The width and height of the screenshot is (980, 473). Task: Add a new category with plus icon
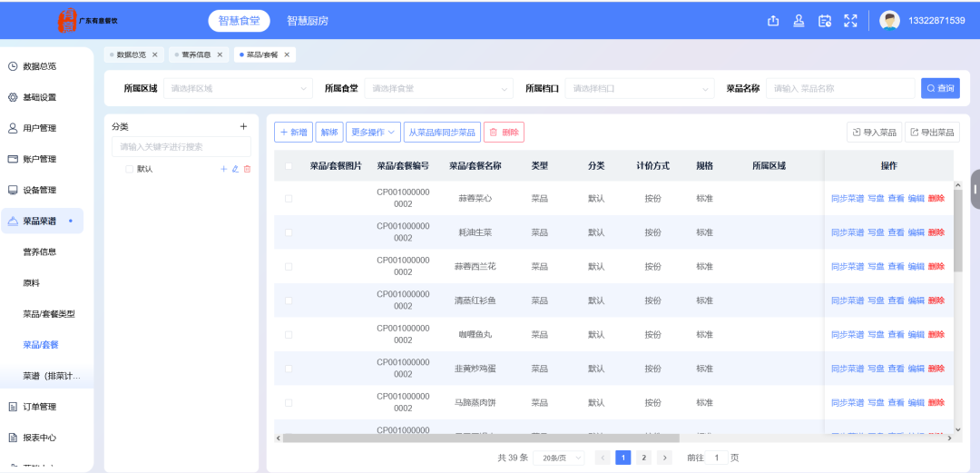pyautogui.click(x=244, y=126)
